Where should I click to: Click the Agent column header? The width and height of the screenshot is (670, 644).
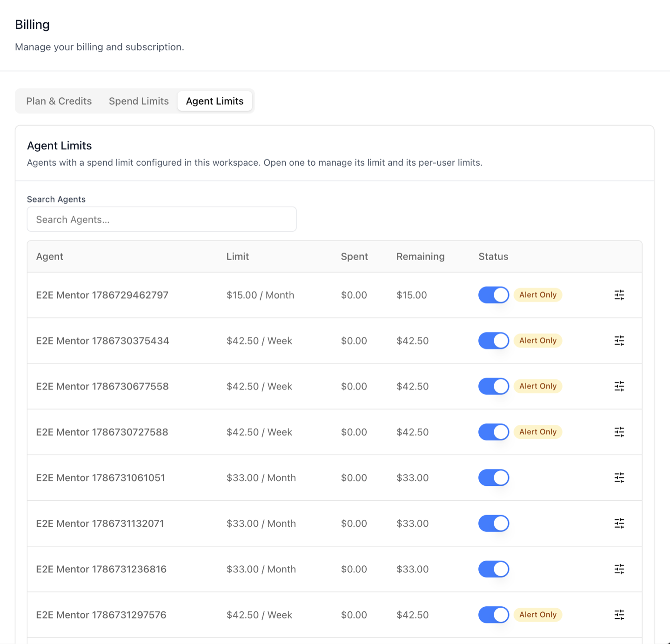tap(50, 256)
